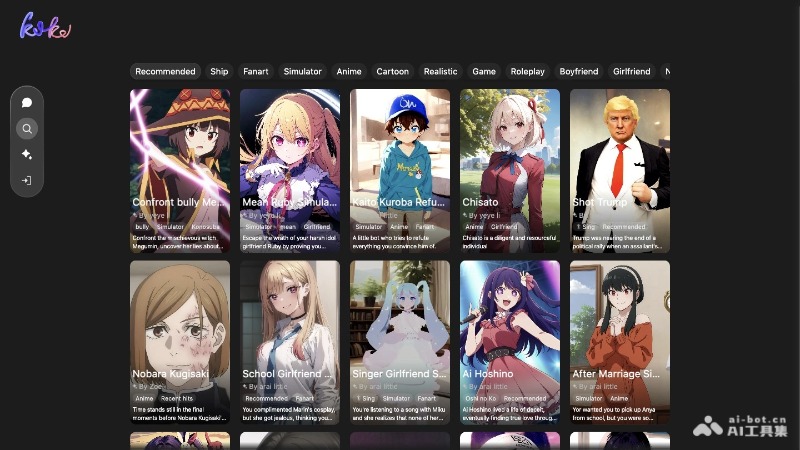Switch to the Fanart category tab
This screenshot has width=800, height=450.
[255, 71]
